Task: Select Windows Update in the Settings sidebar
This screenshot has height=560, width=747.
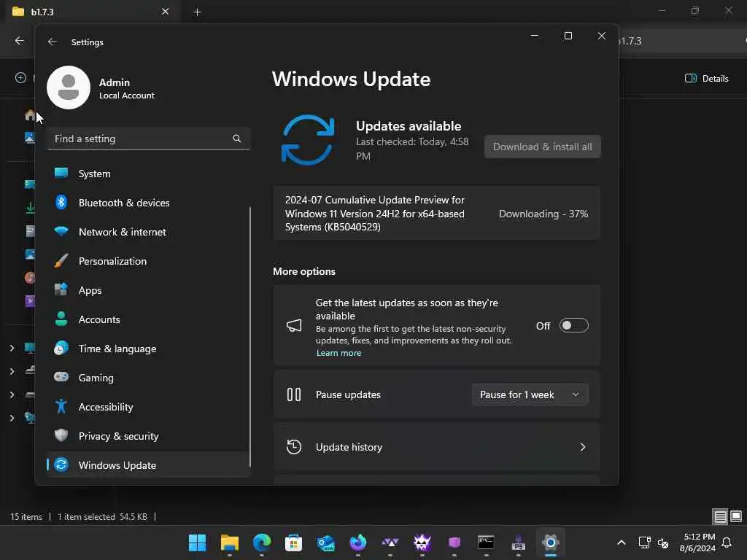Action: 147,465
